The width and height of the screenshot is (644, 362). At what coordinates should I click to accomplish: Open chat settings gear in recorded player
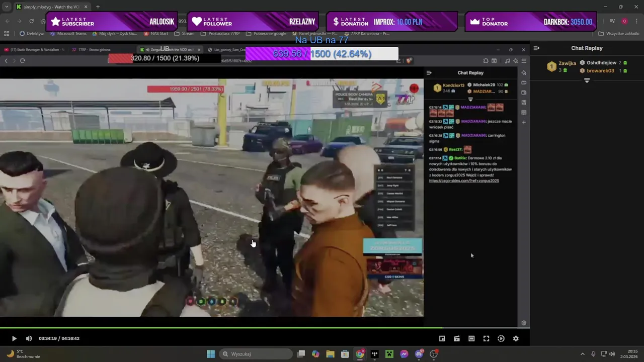(524, 323)
